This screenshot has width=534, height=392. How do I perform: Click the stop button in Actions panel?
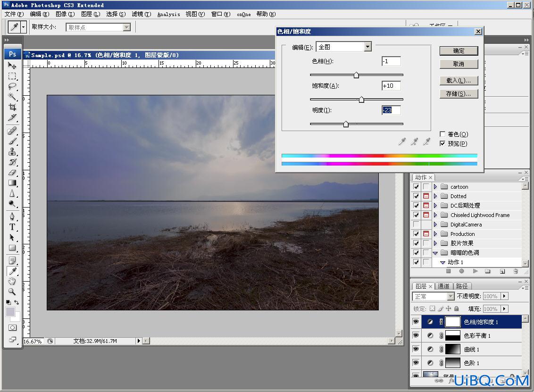(x=448, y=271)
